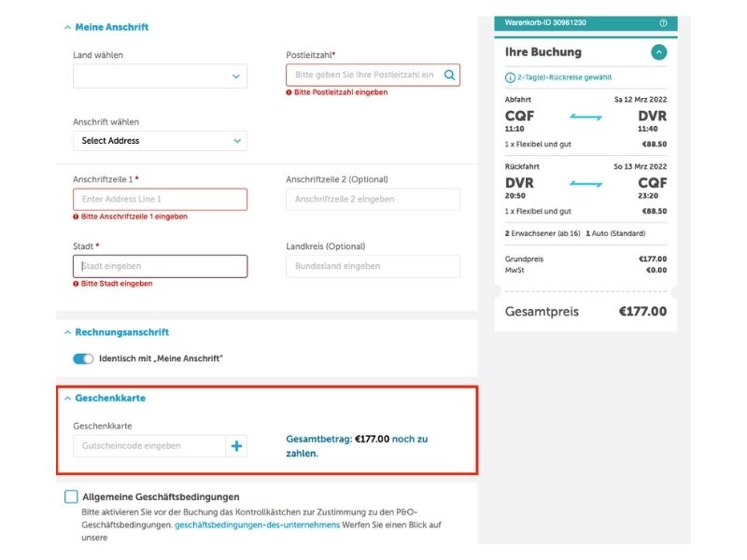Click the 2-Tag(e)-Rückreise gewählt notice text
This screenshot has height=560, width=747.
click(x=560, y=77)
